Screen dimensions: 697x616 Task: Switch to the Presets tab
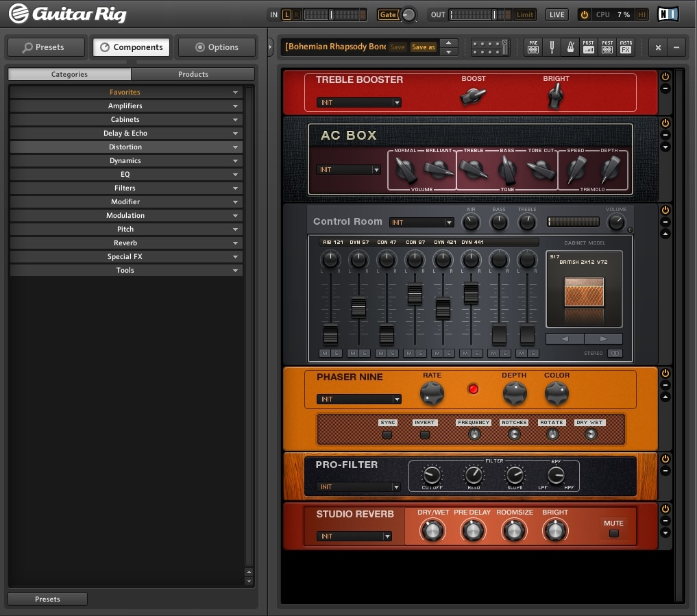pos(46,47)
